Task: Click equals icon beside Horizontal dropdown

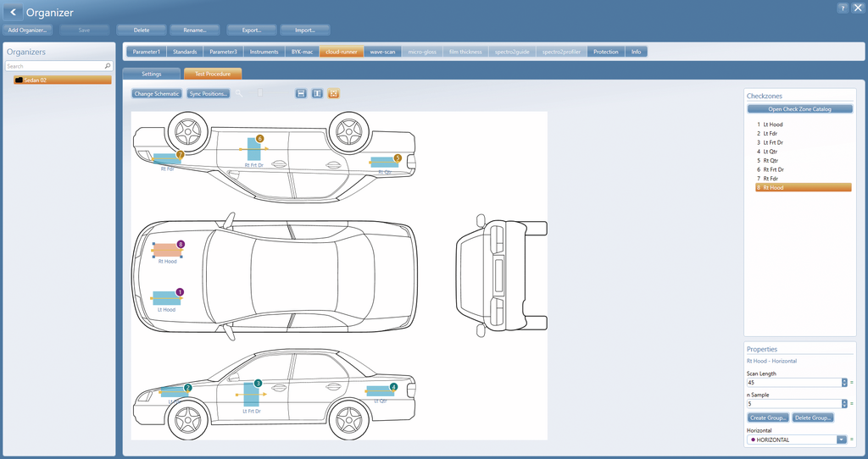Action: tap(852, 440)
